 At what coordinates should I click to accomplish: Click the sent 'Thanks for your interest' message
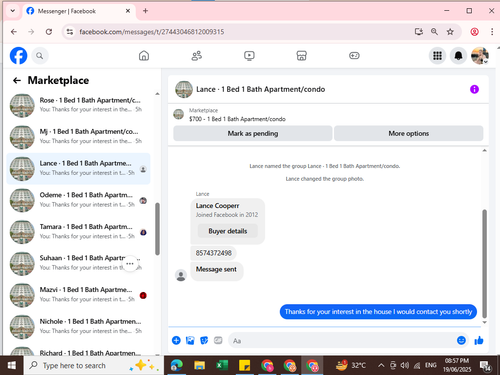click(378, 312)
